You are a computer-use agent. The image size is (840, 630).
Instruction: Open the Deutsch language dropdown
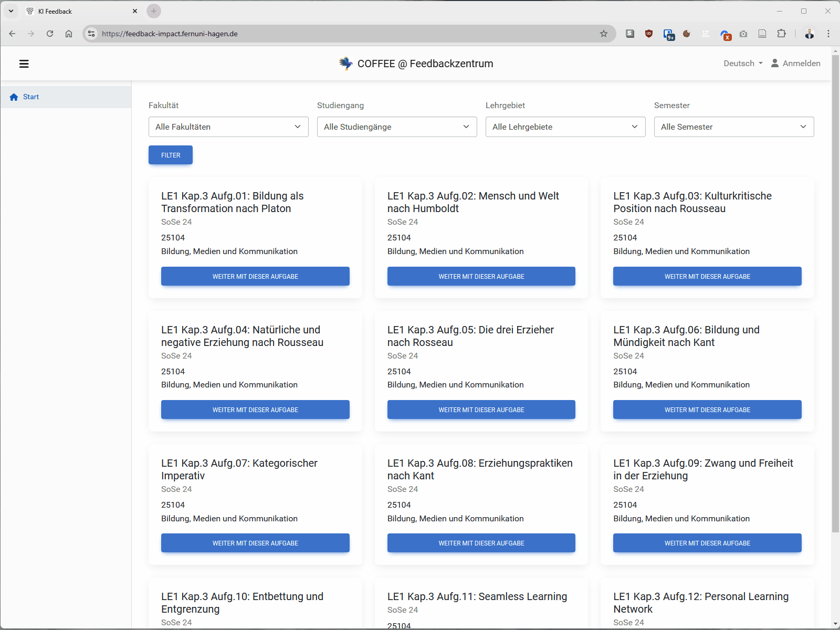(742, 63)
